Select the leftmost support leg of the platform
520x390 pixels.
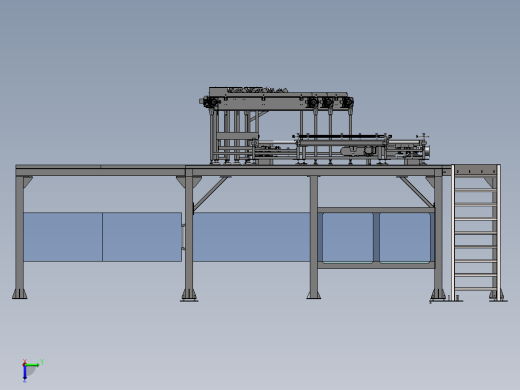click(x=20, y=237)
